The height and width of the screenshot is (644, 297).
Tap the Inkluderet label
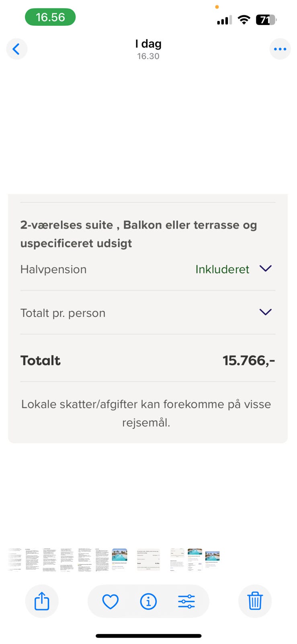[222, 269]
